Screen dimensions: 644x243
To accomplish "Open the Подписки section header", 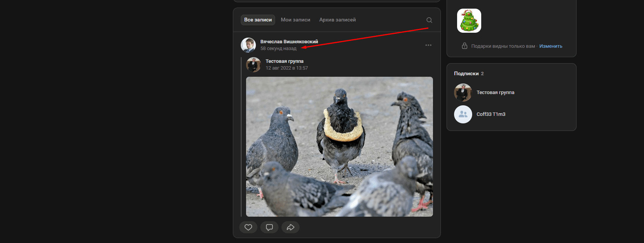I will click(466, 74).
